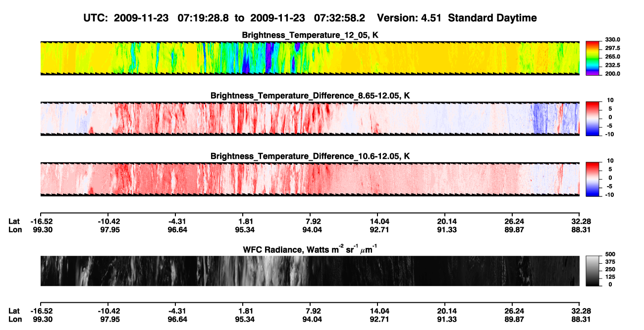Click the 265.0 colorbar tick label
The image size is (644, 330).
pos(613,57)
